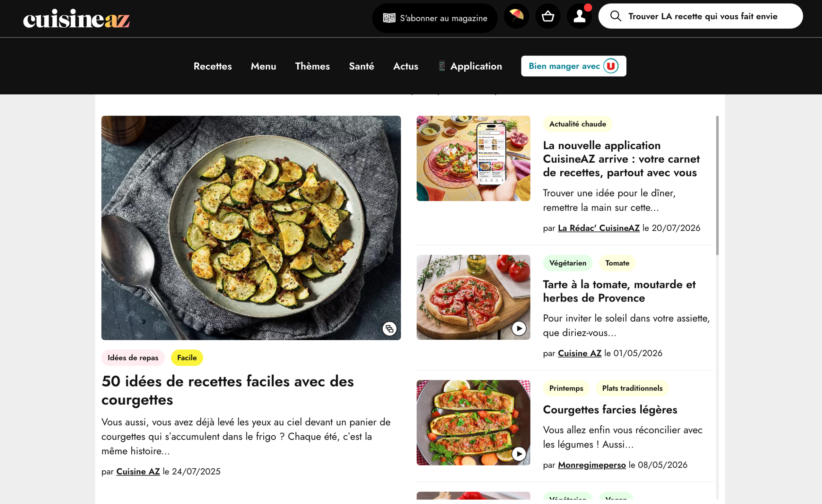Open La nouvelle application CuisineAZ article
Screen dimensions: 822x504
(621, 159)
